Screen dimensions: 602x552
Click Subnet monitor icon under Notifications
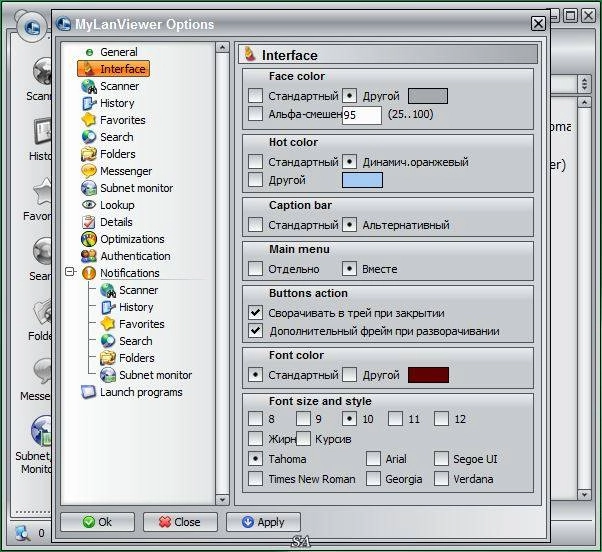point(108,375)
